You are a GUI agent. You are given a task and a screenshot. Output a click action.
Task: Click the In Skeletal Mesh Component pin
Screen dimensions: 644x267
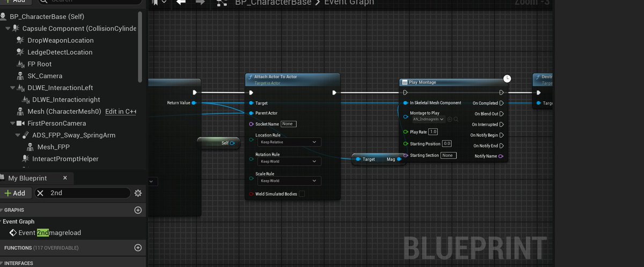pos(406,103)
